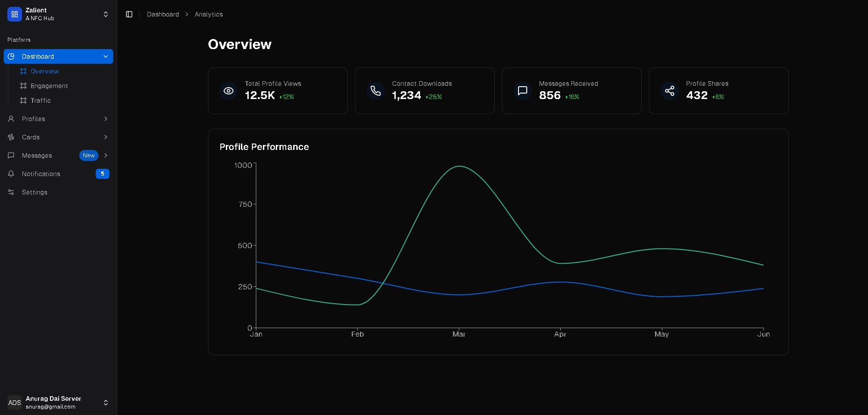Click the eye icon on Total Profile Views
Viewport: 868px width, 415px height.
[x=229, y=91]
